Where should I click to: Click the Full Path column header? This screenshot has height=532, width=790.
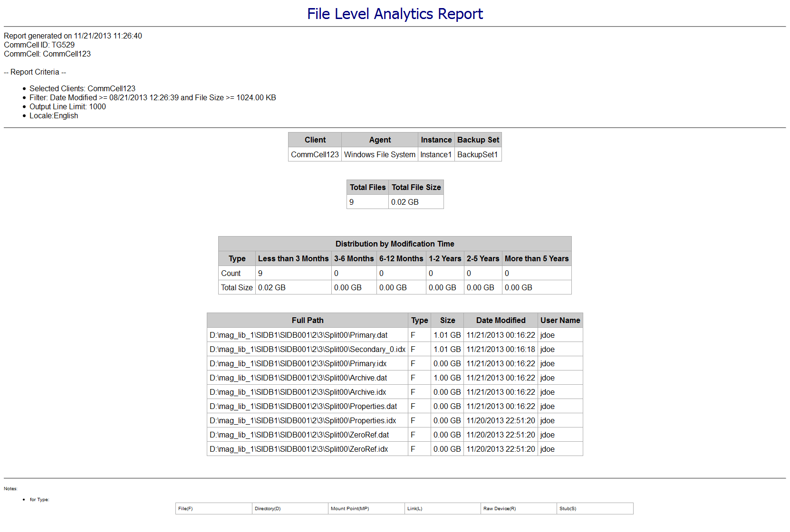coord(307,320)
